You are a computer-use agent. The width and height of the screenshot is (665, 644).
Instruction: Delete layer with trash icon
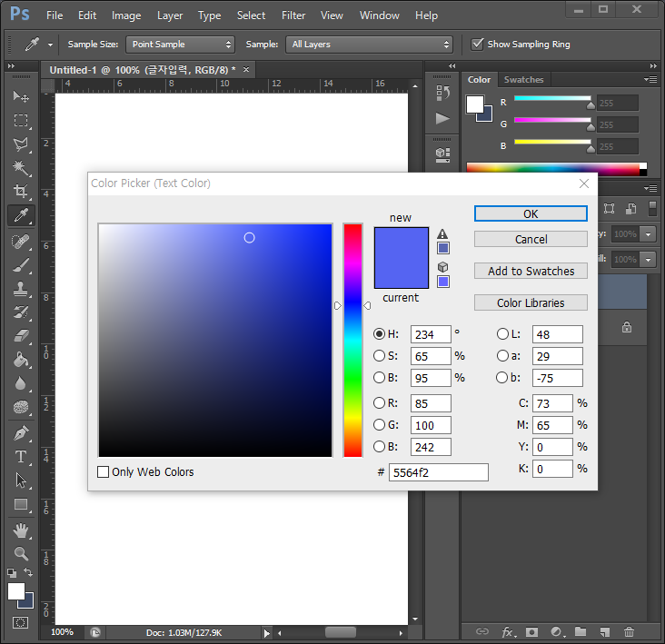point(629,632)
